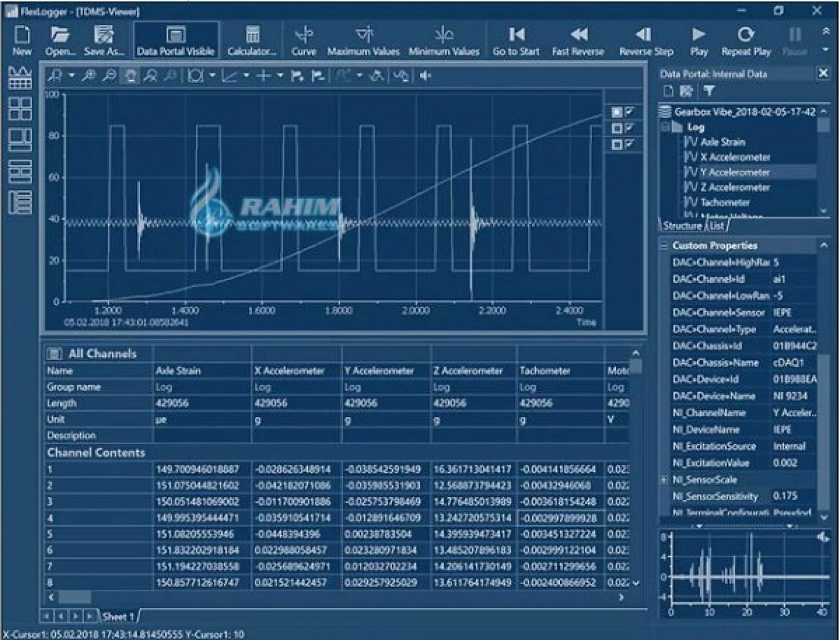The width and height of the screenshot is (840, 640).
Task: Activate the pan hand tool above the graph
Action: pyautogui.click(x=130, y=76)
